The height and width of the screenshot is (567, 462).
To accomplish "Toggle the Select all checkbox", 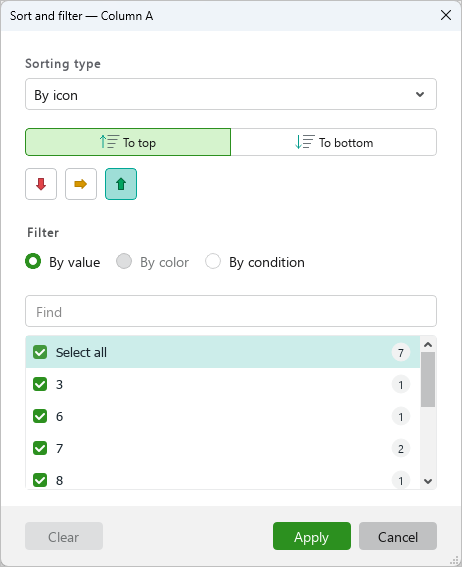I will 40,352.
